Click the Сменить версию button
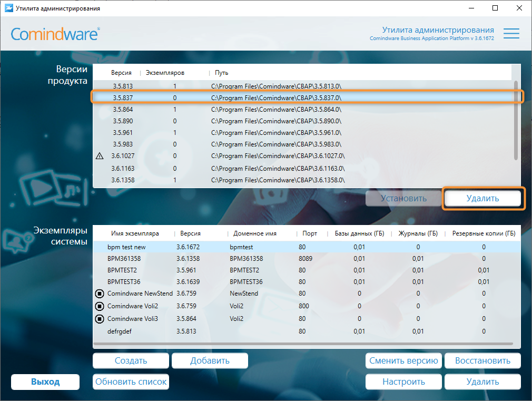The width and height of the screenshot is (532, 401). pos(403,360)
